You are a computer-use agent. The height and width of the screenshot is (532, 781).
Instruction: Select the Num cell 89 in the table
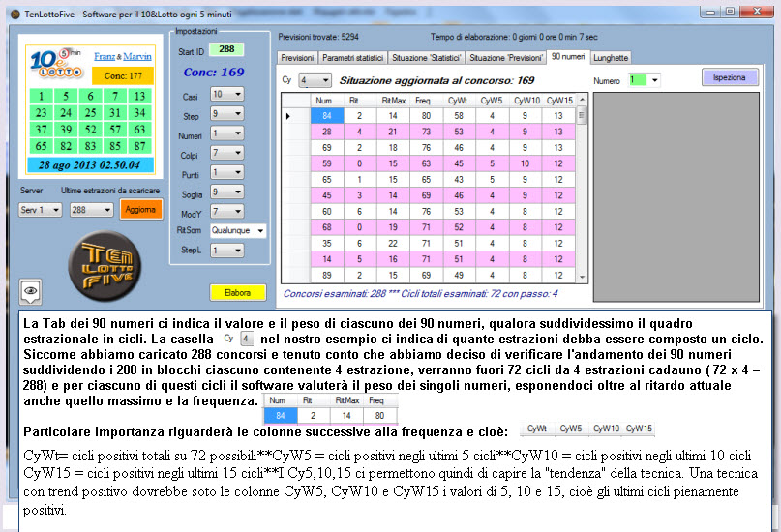tap(327, 275)
